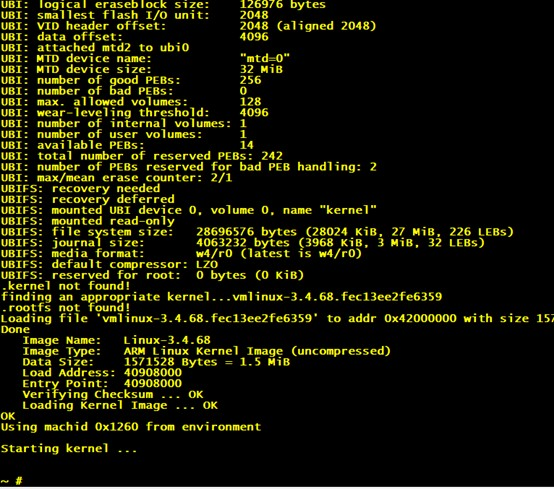Click kernel filename vmlinux-3.4.68.fec13ee2fe6359 in finding line
The image size is (554, 489).
point(337,296)
